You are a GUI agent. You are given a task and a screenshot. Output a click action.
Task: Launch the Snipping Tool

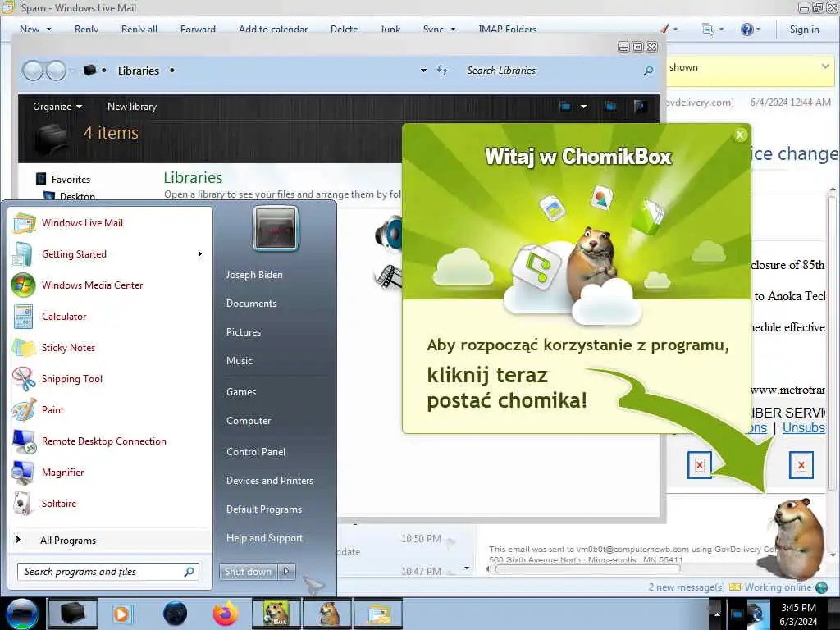72,379
